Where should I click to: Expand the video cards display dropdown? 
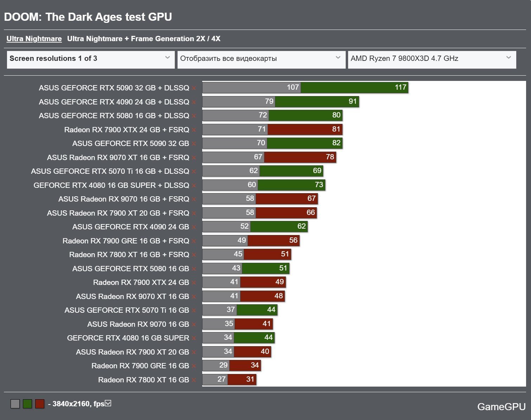click(x=261, y=59)
